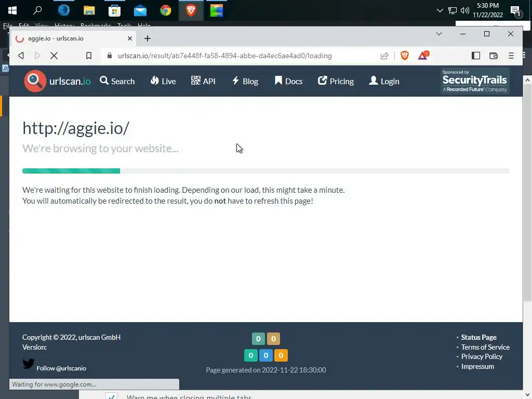Image resolution: width=532 pixels, height=399 pixels.
Task: Open Microsoft Store taskbar icon
Action: coord(115,10)
